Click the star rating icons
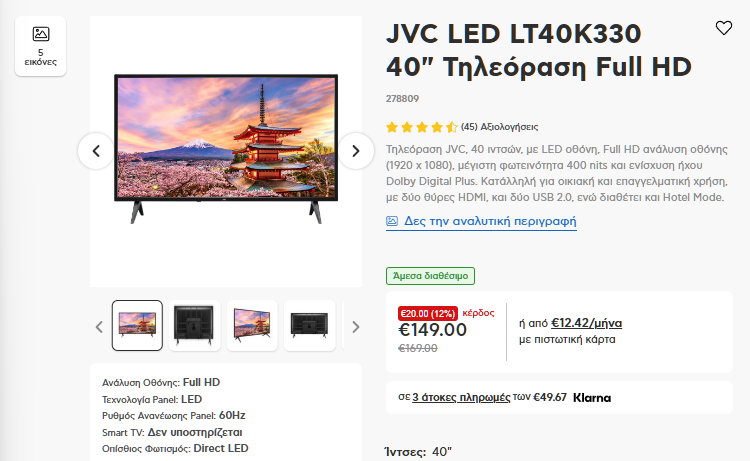Image resolution: width=750 pixels, height=461 pixels. (421, 127)
